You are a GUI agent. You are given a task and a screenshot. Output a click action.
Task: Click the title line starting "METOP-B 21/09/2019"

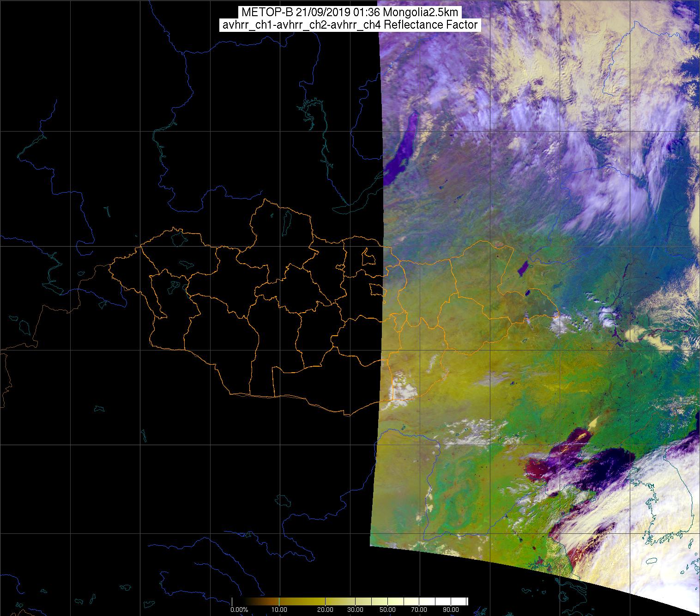350,12
